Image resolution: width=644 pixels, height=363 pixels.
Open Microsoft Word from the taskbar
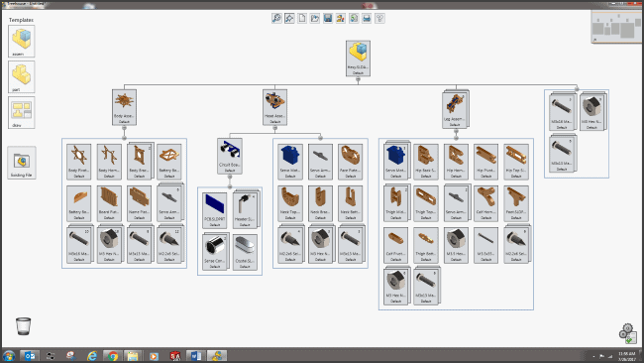click(195, 356)
